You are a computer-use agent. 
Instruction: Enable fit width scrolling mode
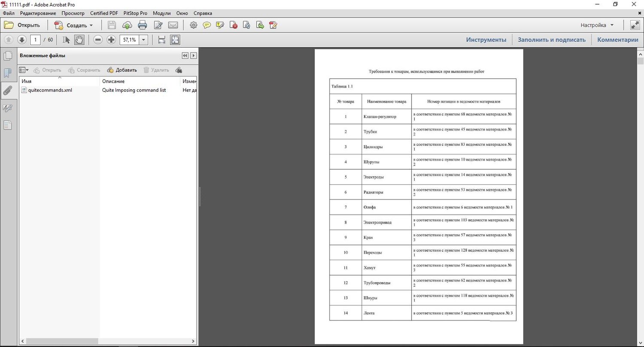[x=162, y=40]
